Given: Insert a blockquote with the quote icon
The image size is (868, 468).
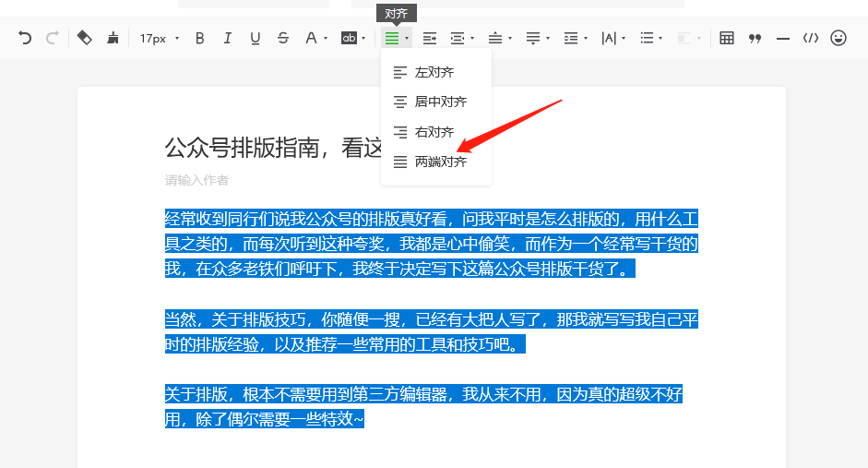Looking at the screenshot, I should tap(755, 38).
